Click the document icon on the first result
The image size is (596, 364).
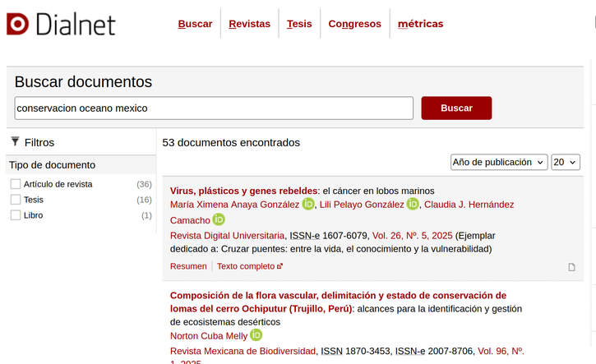pos(571,267)
